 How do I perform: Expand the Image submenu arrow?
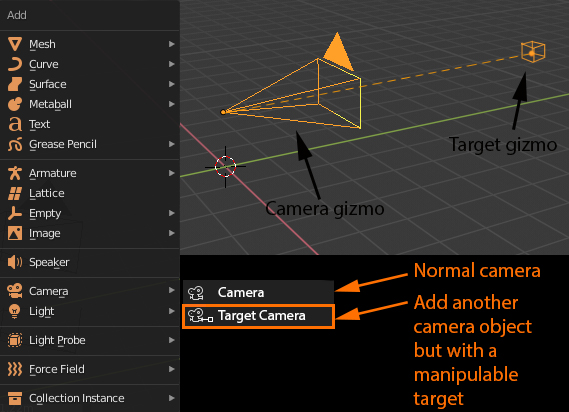[x=172, y=233]
